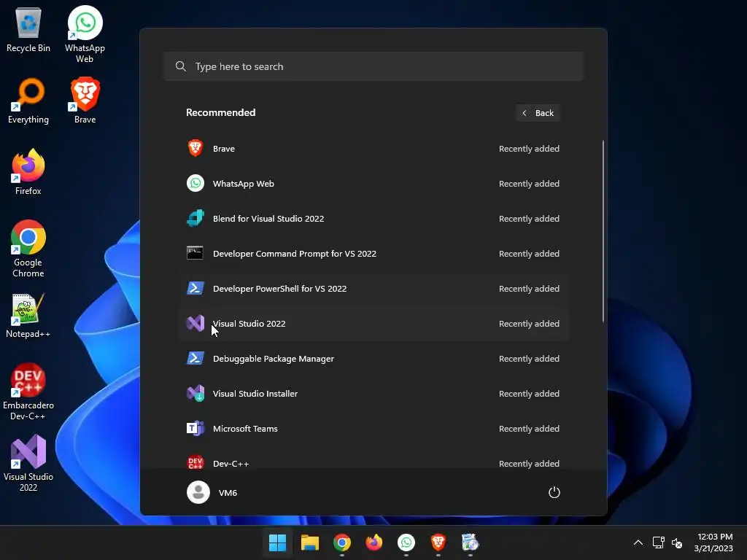The height and width of the screenshot is (560, 747).
Task: Click the Start menu vertical scrollbar
Action: [603, 231]
